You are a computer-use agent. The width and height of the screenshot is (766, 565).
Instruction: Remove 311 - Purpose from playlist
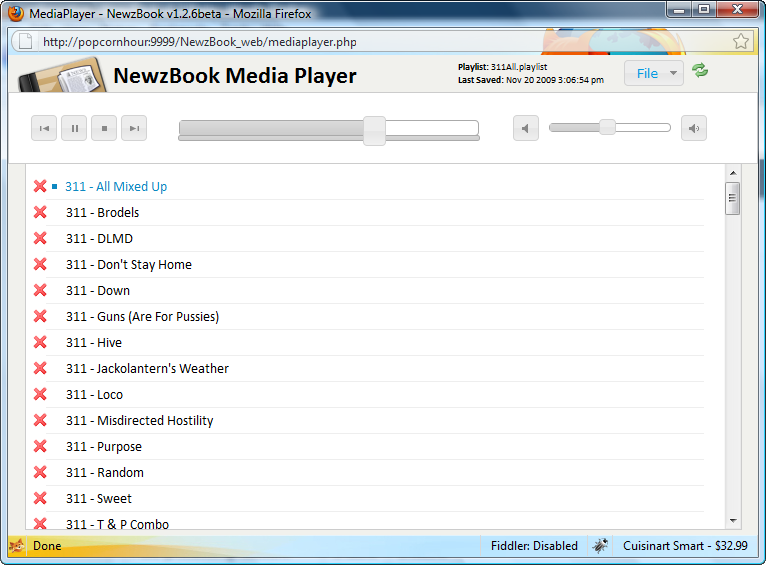click(40, 446)
